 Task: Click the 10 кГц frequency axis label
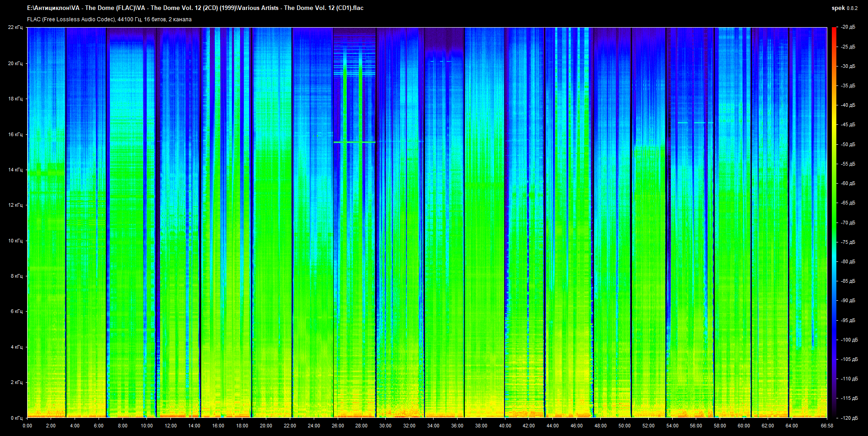coord(15,241)
